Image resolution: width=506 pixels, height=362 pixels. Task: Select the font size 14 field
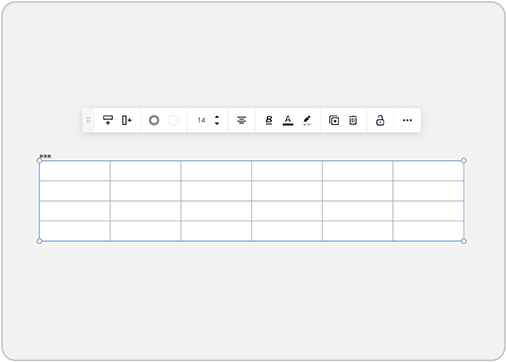(x=201, y=120)
